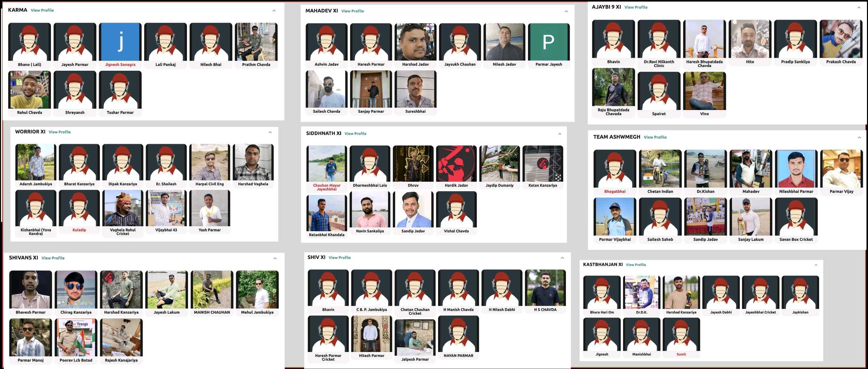Collapse the AJAYBI 9 XI panel
Viewport: 868px width, 369px height.
859,8
